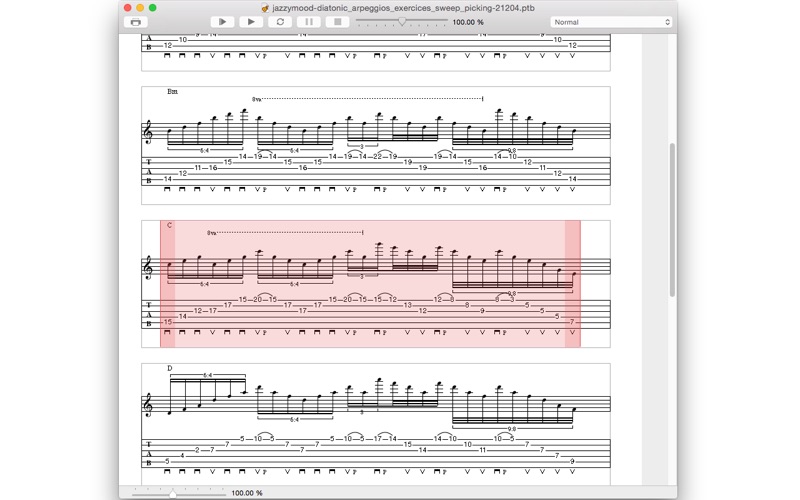Image resolution: width=800 pixels, height=500 pixels.
Task: Close the tablature window
Action: click(x=128, y=8)
